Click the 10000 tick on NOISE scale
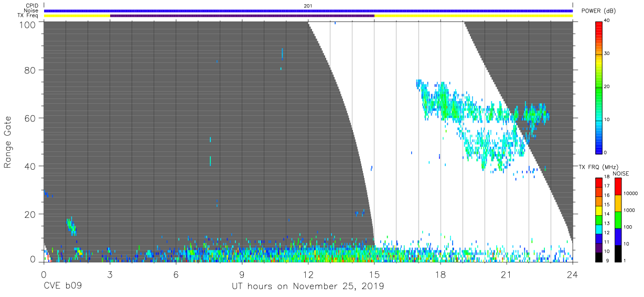The height and width of the screenshot is (297, 644). coord(630,194)
